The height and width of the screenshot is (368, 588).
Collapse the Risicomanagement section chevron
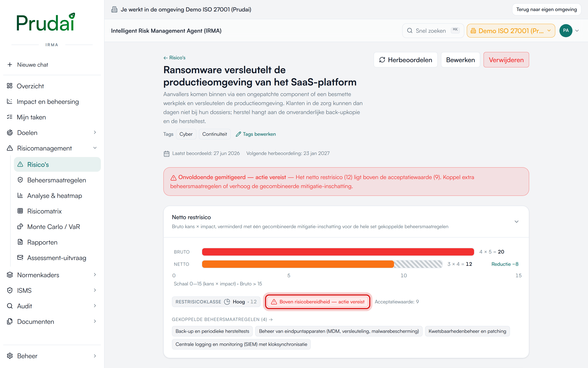pyautogui.click(x=95, y=148)
